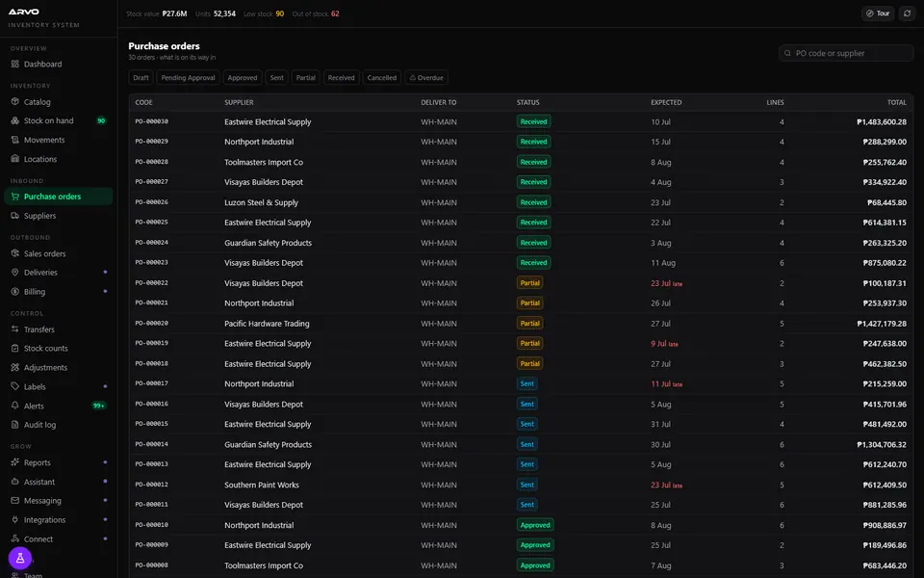Click the 99+ badge beside Alerts

point(99,406)
